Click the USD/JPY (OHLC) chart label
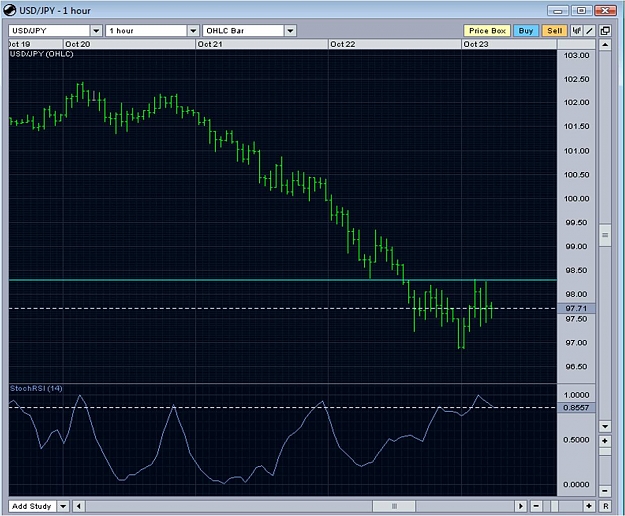Viewport: 625px width, 516px height. (x=41, y=54)
